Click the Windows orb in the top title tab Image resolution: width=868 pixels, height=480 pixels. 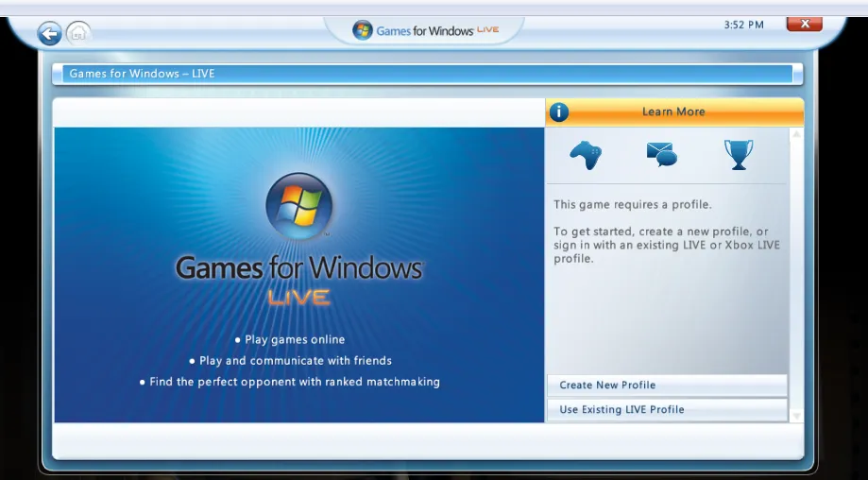click(x=363, y=30)
